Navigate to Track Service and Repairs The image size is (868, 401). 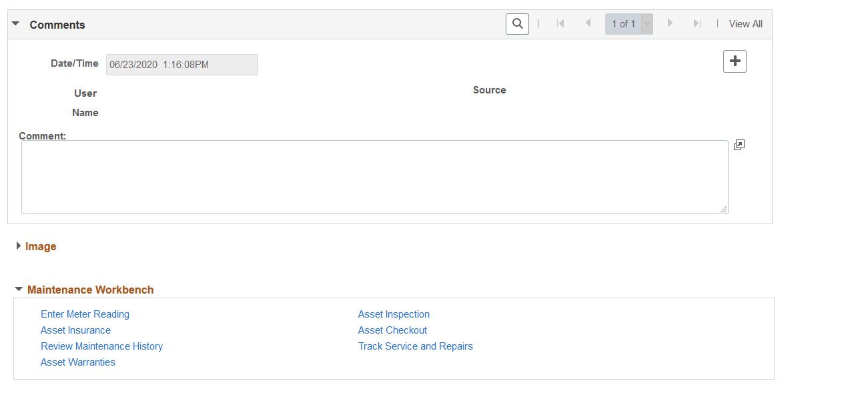[416, 346]
